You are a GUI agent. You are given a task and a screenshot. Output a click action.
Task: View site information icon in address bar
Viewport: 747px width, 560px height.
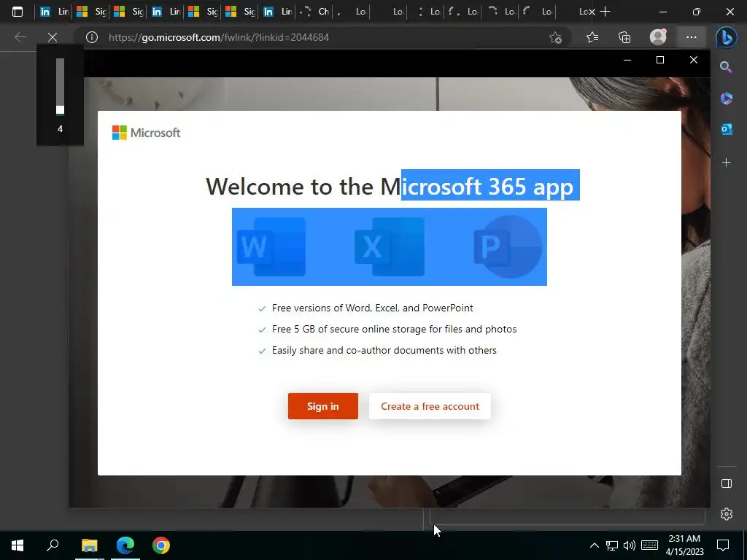click(92, 37)
